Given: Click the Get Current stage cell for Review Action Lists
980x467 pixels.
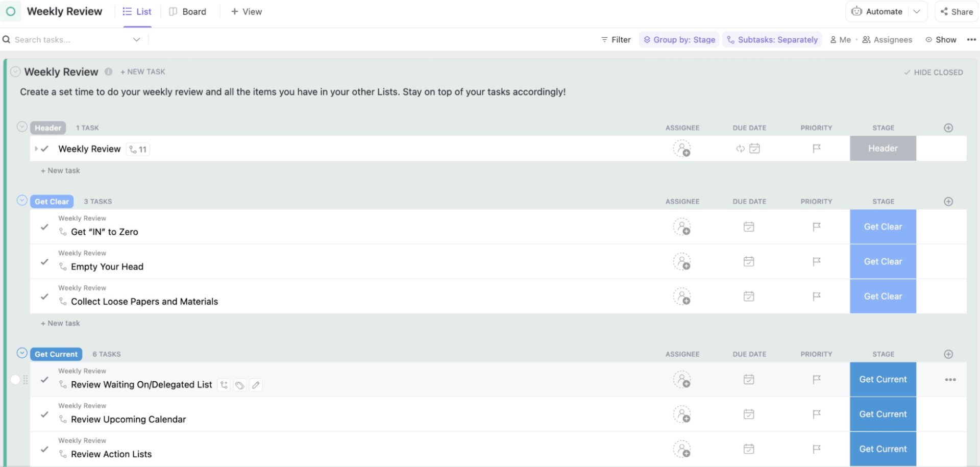Looking at the screenshot, I should click(x=883, y=449).
